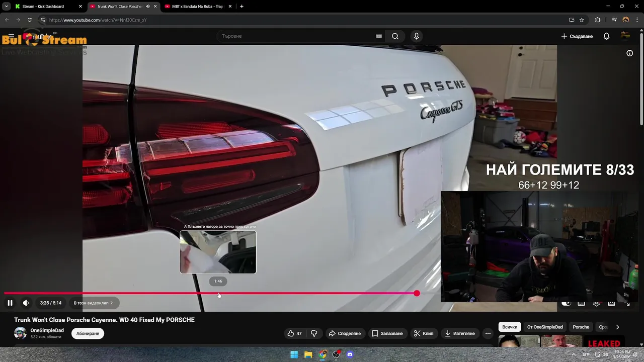
Task: Switch to MBT x Bandata Na Ruba tab
Action: pos(197,7)
